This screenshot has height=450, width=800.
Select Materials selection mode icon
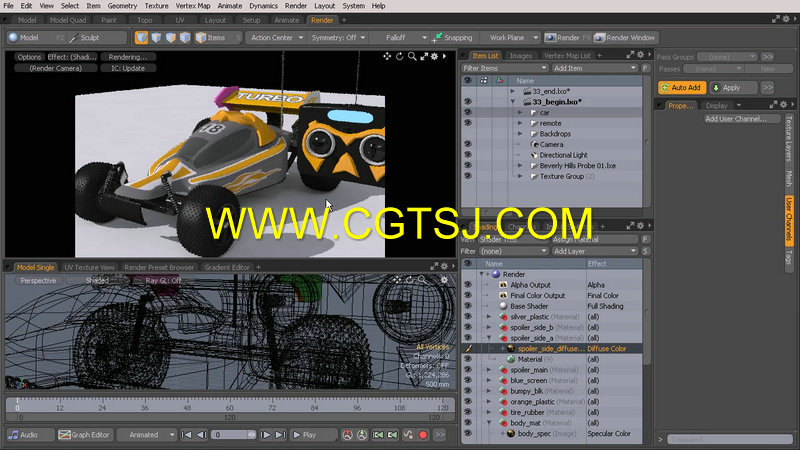click(185, 38)
